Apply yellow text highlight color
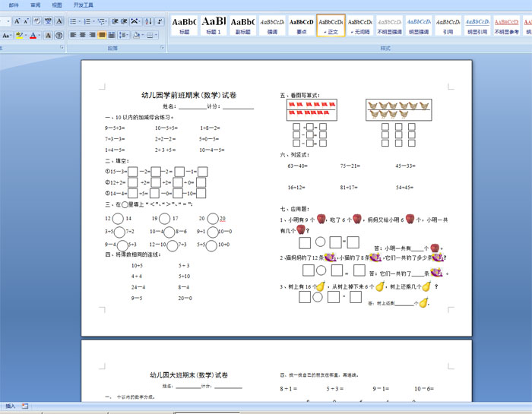The width and height of the screenshot is (532, 414). (x=19, y=35)
